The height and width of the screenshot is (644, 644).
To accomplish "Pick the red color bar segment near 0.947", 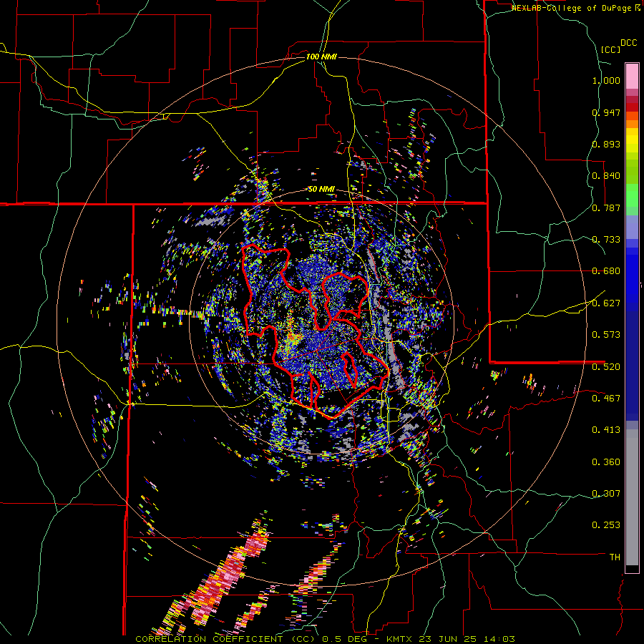I will tap(632, 107).
